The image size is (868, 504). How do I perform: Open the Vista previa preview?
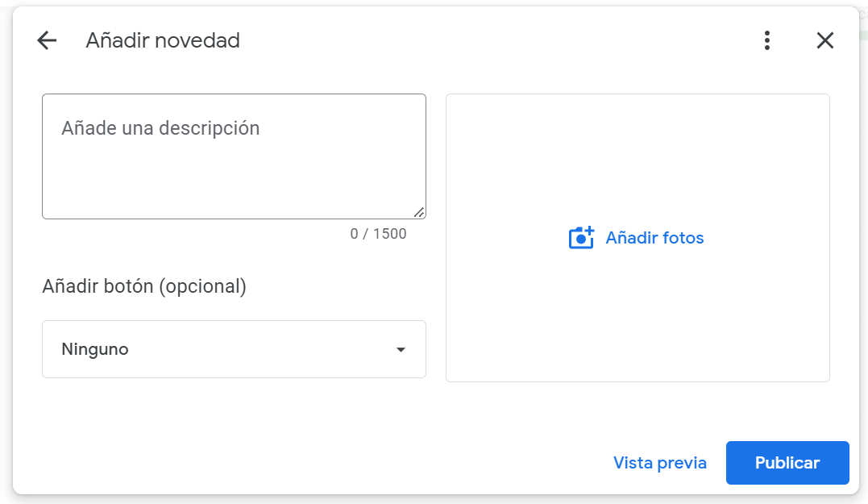[659, 463]
